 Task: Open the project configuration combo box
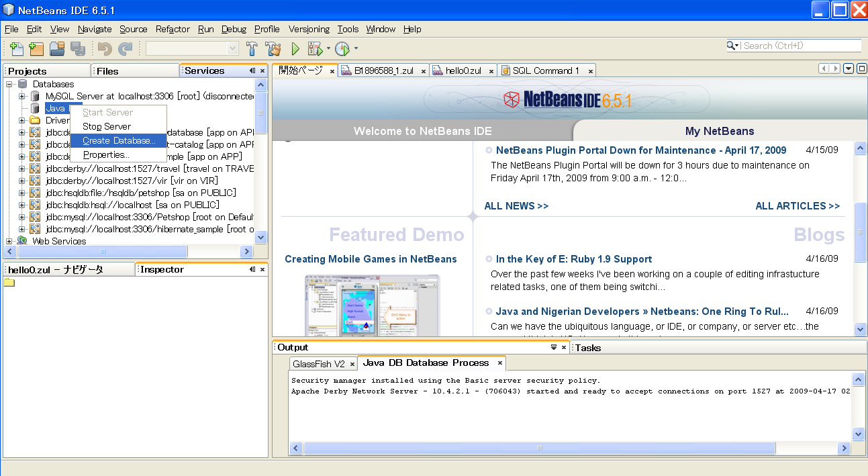[193, 48]
